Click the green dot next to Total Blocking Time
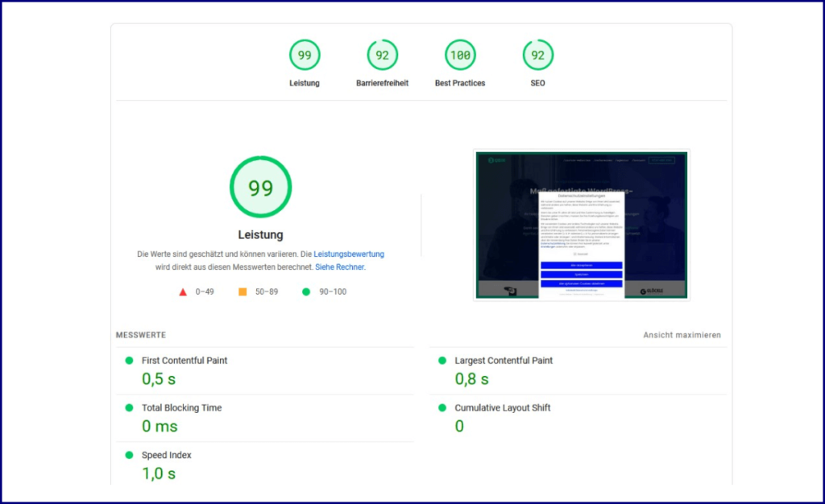This screenshot has height=504, width=825. [x=129, y=408]
